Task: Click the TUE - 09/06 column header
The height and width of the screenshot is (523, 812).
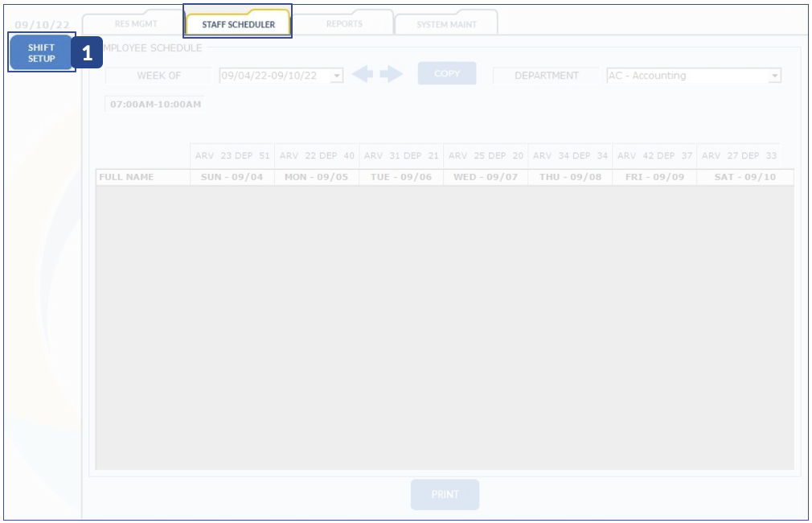Action: 400,177
